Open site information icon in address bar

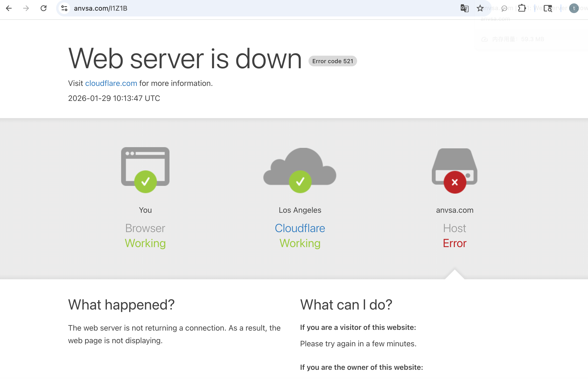click(64, 8)
